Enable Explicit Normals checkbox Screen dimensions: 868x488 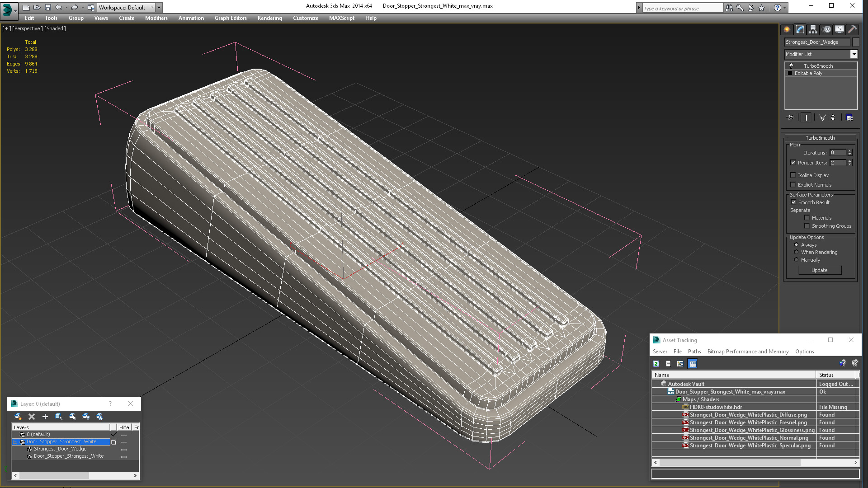(x=793, y=185)
